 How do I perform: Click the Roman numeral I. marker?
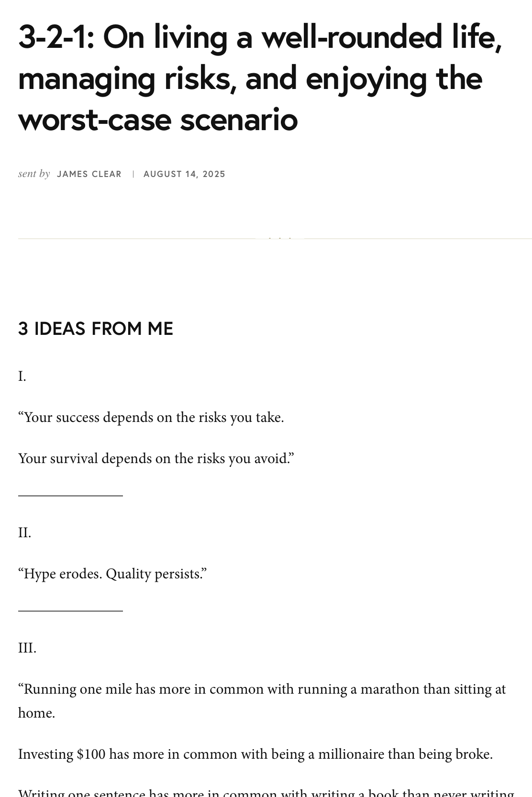(x=22, y=376)
